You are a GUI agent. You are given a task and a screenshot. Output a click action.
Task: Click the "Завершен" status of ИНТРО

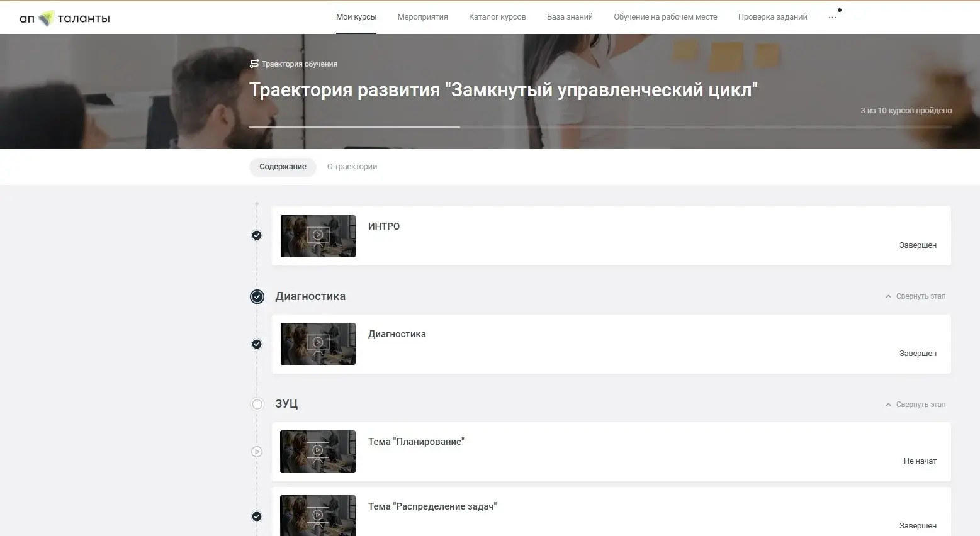918,245
